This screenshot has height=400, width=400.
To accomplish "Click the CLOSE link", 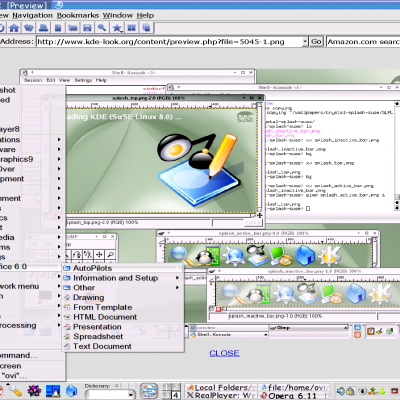I will (x=224, y=353).
